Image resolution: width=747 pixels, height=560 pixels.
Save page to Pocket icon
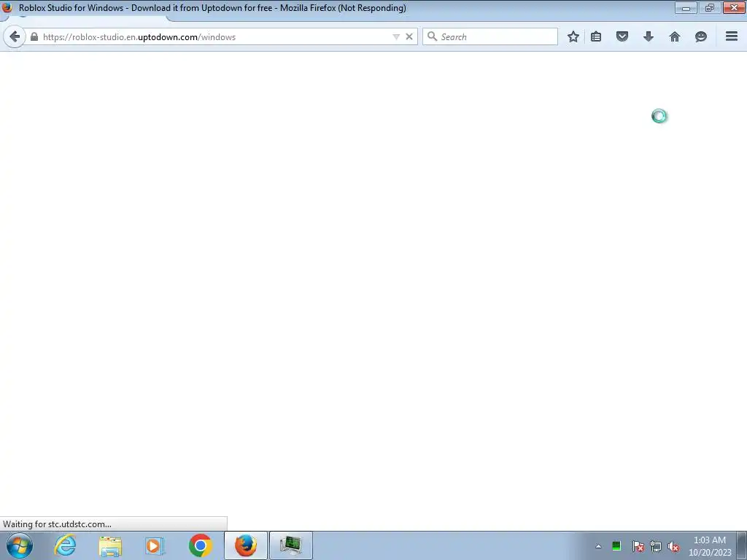(x=622, y=36)
